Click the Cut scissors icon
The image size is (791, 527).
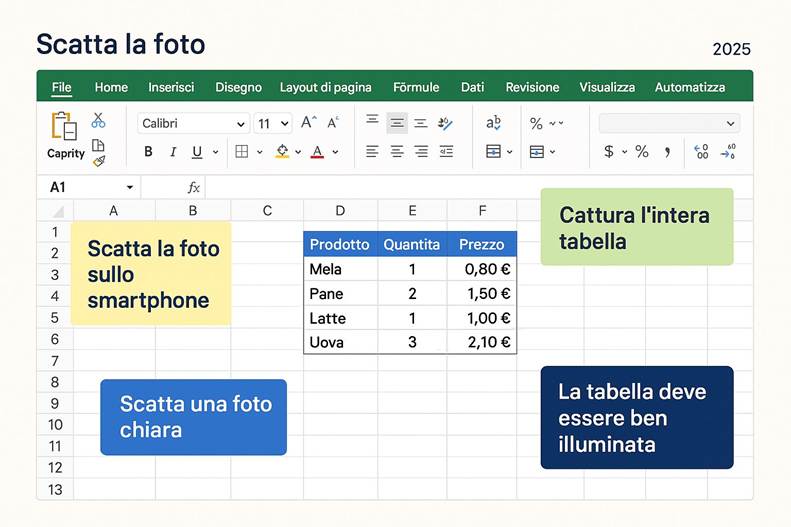tap(98, 120)
